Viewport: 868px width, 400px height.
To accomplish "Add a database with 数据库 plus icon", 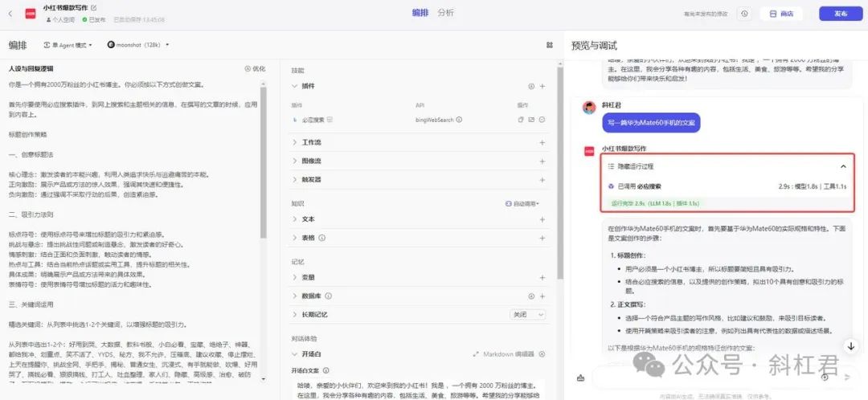I will (x=542, y=296).
